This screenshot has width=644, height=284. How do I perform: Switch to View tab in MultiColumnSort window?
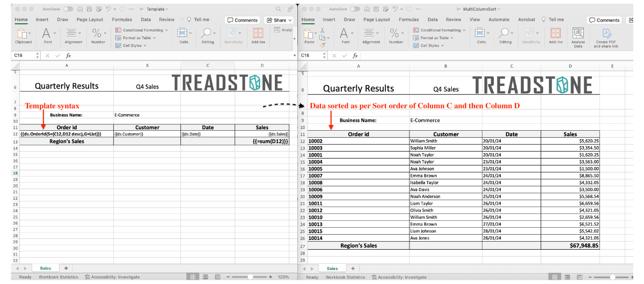point(475,20)
